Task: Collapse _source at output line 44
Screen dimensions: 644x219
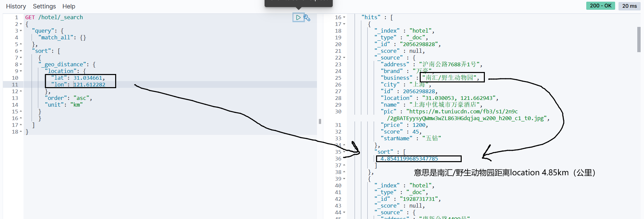Action: point(344,212)
